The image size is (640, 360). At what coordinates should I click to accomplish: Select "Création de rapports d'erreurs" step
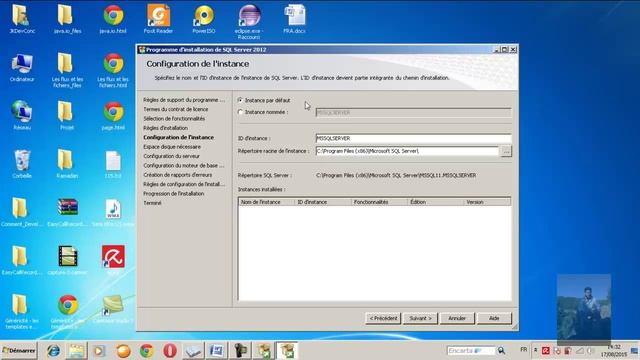[178, 175]
